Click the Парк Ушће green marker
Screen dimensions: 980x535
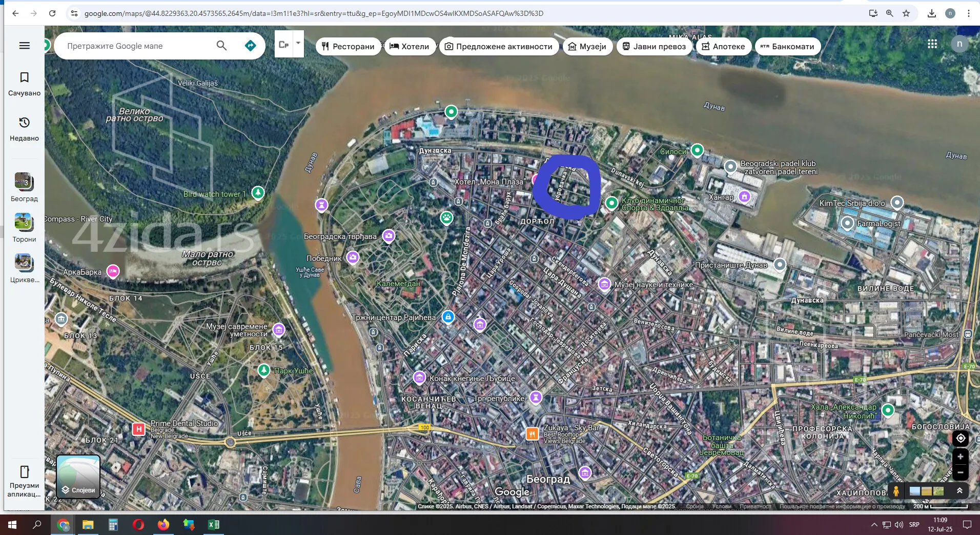coord(263,370)
